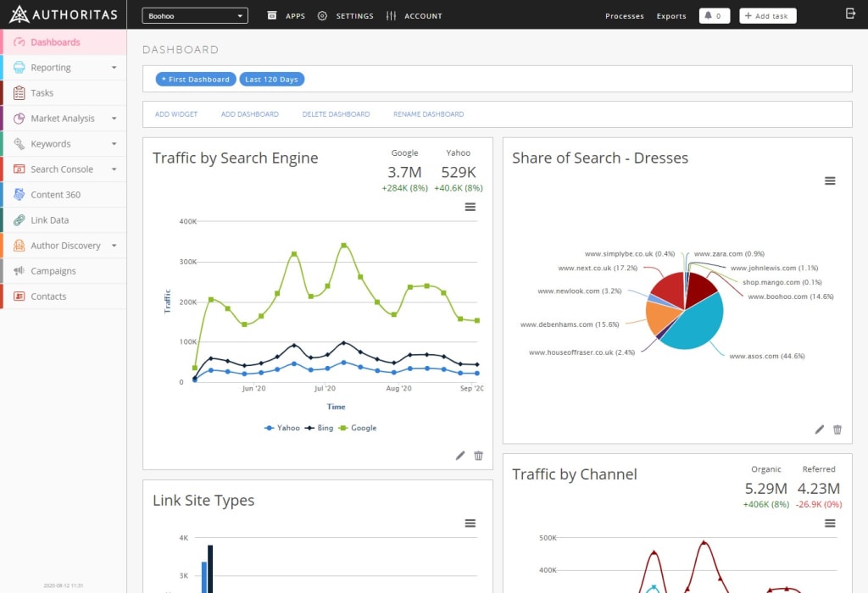Click the Account sliders icon

[x=391, y=15]
